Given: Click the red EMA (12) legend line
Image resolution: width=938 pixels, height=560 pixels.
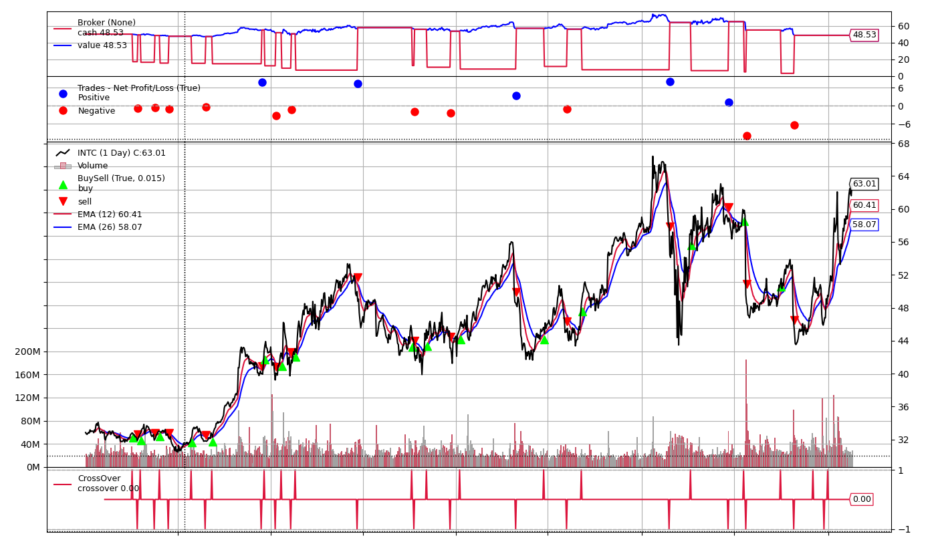Looking at the screenshot, I should [63, 215].
